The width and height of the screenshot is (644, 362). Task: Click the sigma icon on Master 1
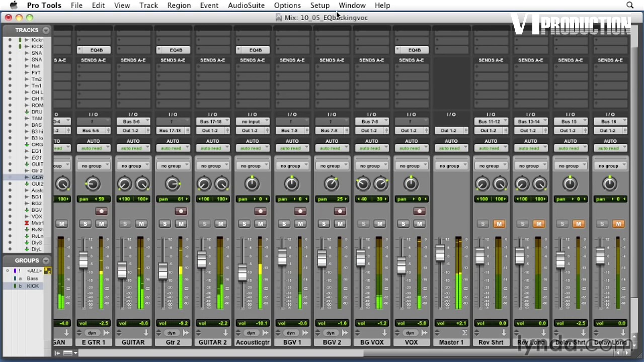coord(464,333)
